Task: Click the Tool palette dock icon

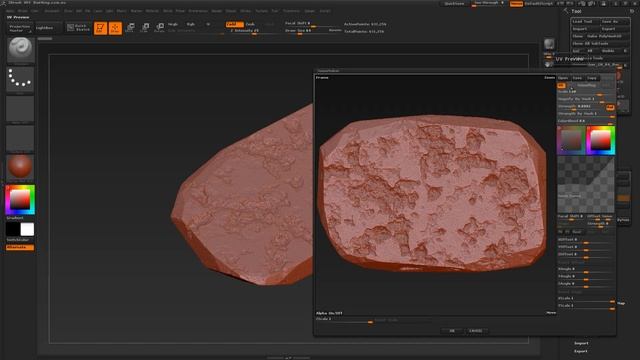Action: [x=632, y=11]
